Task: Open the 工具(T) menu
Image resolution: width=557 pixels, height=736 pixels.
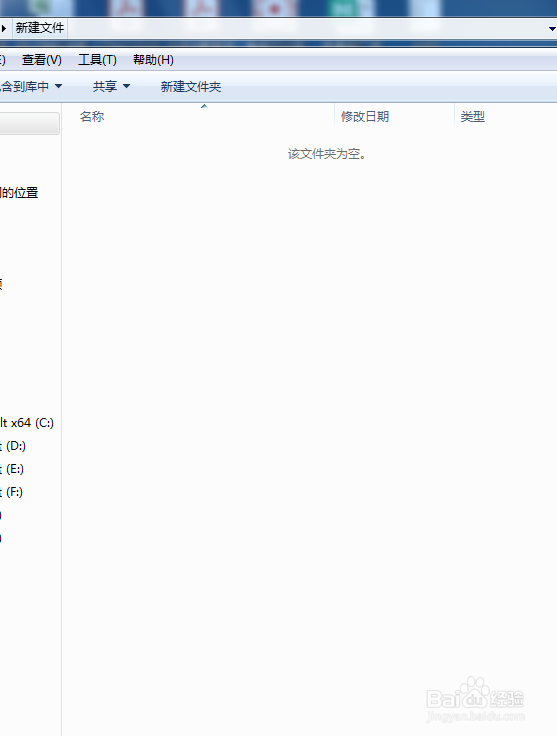Action: coord(97,60)
